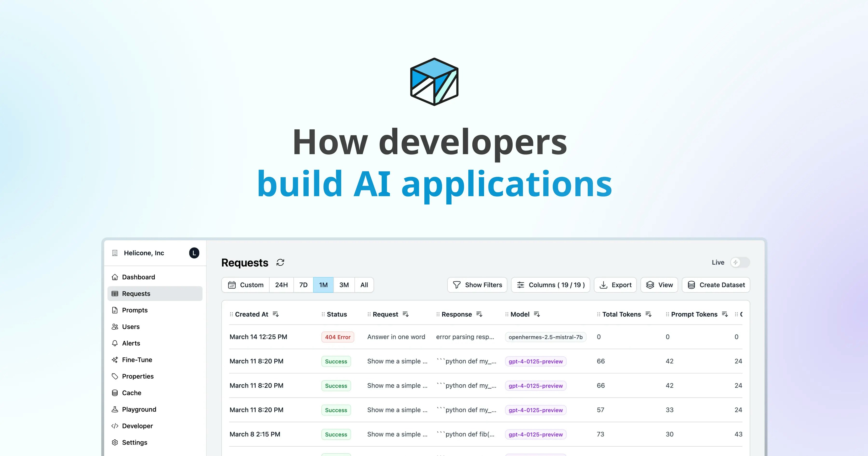Image resolution: width=868 pixels, height=456 pixels.
Task: Click the Prompt Tokens value 30
Action: pos(670,435)
